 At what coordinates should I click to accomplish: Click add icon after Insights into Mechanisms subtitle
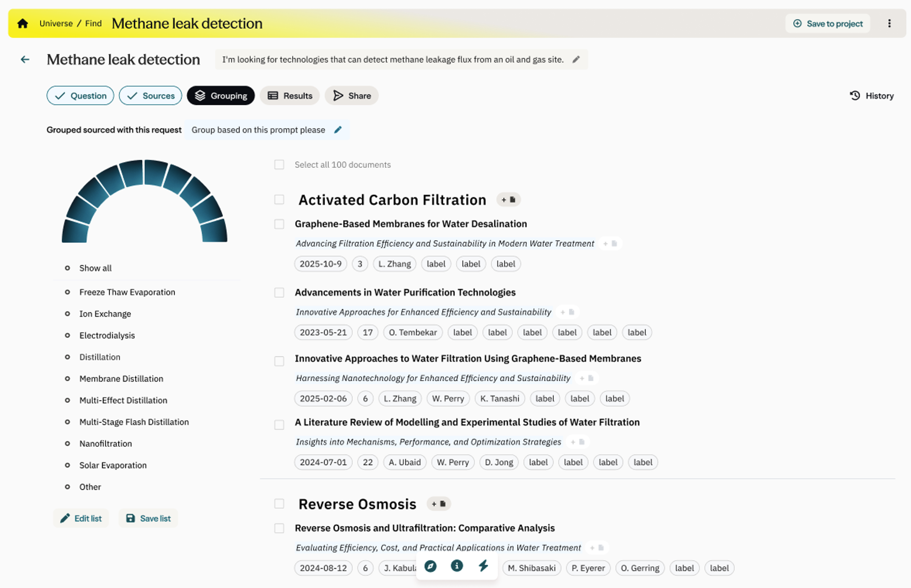[x=578, y=442]
